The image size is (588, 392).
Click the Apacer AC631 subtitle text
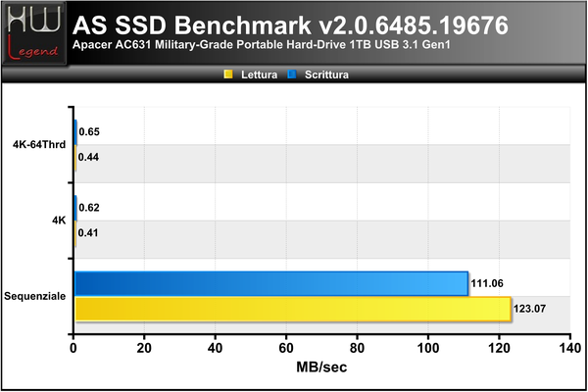[x=261, y=45]
